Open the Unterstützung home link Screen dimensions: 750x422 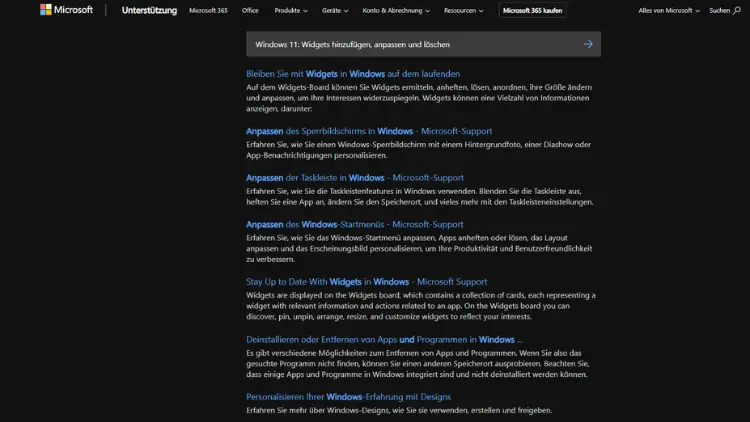click(x=149, y=10)
